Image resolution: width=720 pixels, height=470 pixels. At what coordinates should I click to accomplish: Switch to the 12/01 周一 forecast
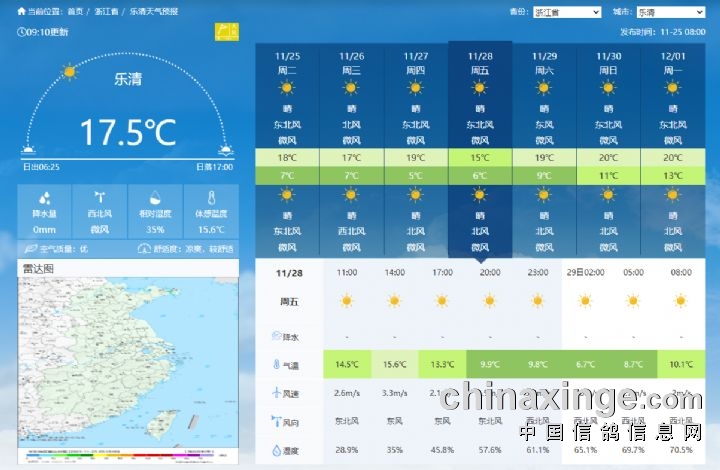click(x=673, y=63)
